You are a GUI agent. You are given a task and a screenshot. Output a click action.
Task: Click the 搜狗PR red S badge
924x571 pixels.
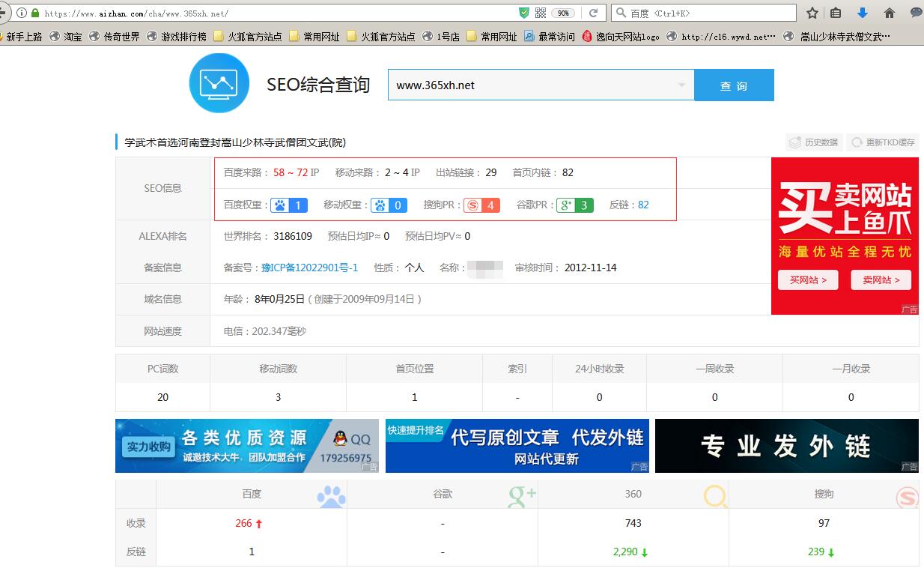[481, 205]
